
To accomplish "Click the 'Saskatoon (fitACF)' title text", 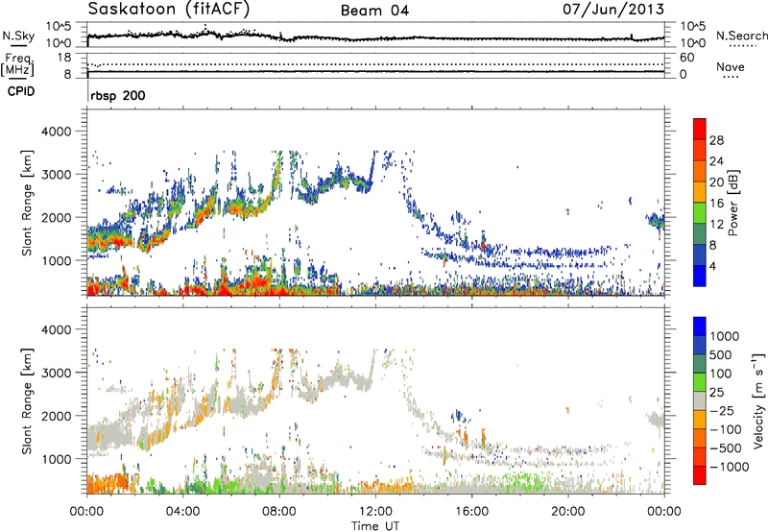I will 169,9.
